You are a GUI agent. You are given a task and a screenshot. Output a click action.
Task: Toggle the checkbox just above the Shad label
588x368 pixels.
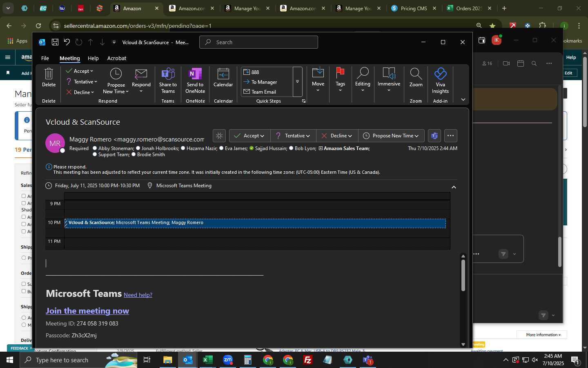pos(24,203)
